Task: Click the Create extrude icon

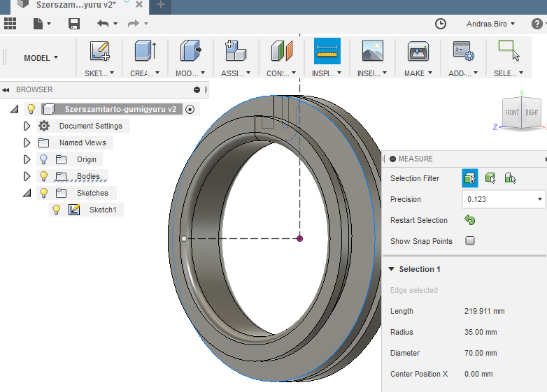Action: [144, 52]
